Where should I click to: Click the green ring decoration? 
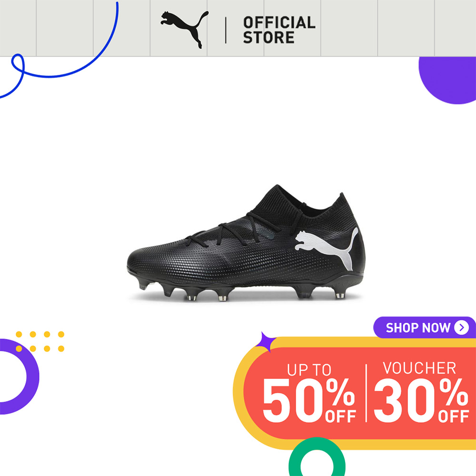tap(317, 457)
